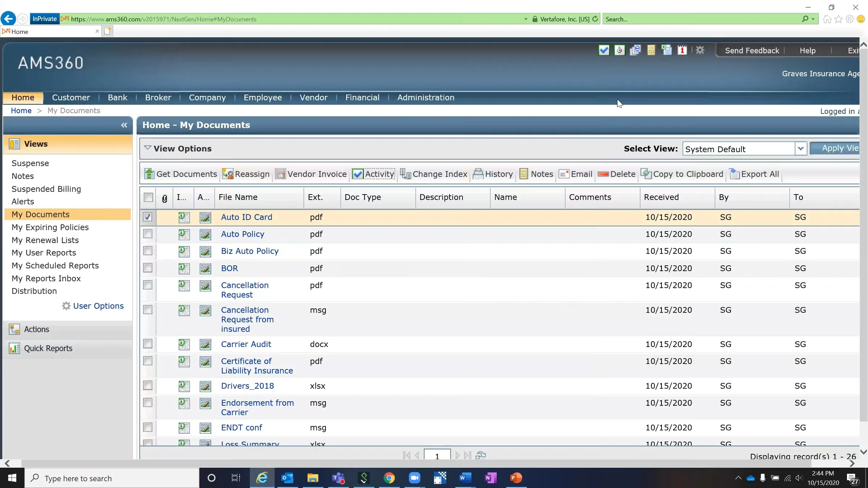
Task: Use the Copy to Clipboard tool
Action: 681,174
